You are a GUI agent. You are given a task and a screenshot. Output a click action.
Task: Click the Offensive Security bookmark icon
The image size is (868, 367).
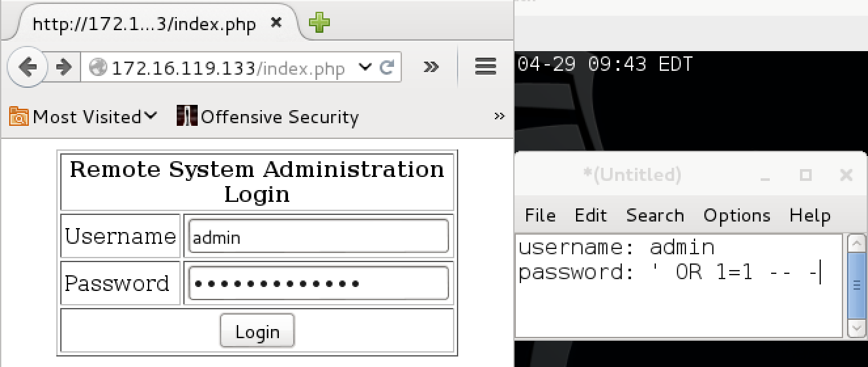(187, 116)
